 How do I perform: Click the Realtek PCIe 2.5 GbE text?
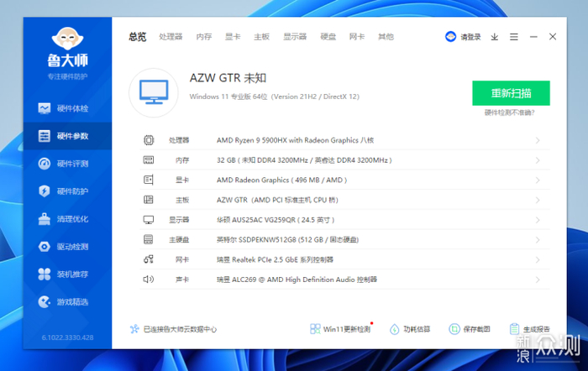click(275, 259)
